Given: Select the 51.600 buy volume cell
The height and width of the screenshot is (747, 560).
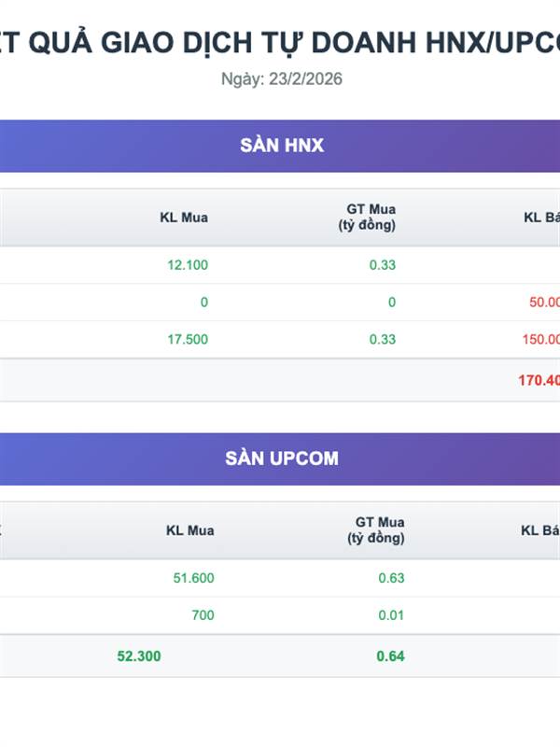Looking at the screenshot, I should tap(193, 578).
